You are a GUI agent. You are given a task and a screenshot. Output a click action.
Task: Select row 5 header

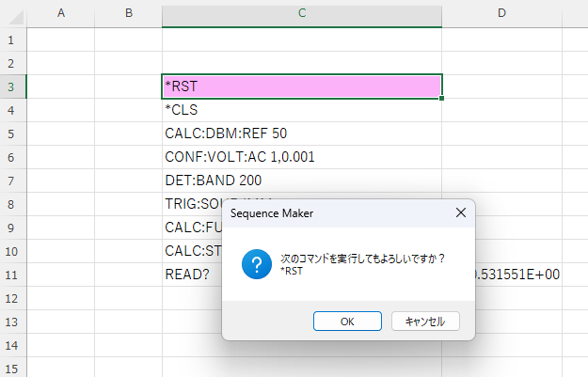(x=13, y=134)
